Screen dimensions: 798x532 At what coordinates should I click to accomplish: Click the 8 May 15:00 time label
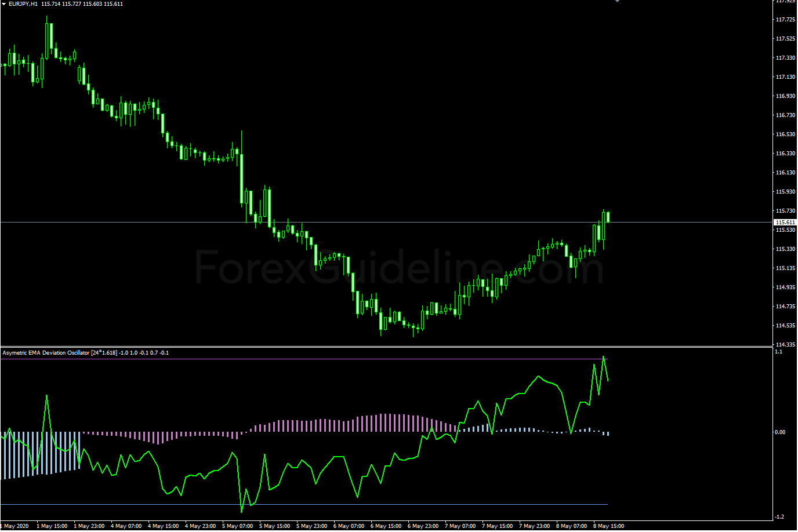click(x=609, y=526)
